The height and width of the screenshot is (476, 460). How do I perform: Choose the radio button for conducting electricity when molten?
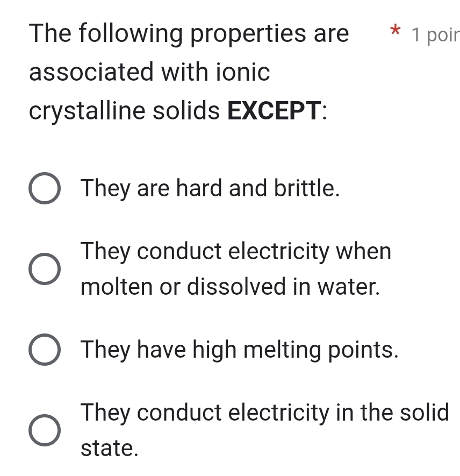[44, 269]
